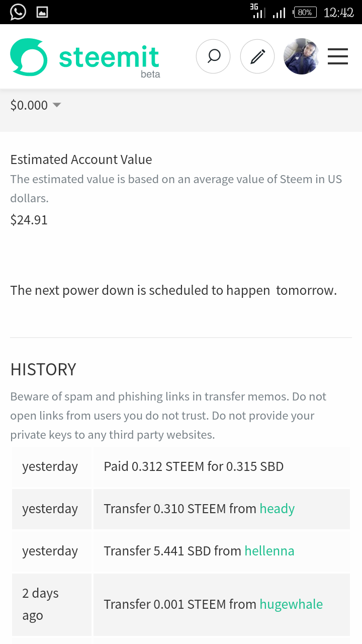Viewport: 362px width, 644px height.
Task: Tap the 12:42 clock in status bar
Action: click(339, 13)
